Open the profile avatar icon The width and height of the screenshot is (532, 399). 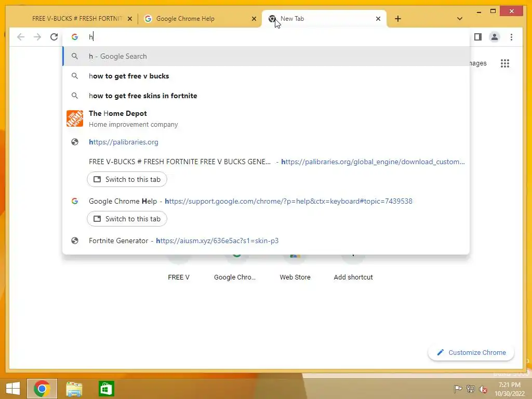tap(495, 37)
